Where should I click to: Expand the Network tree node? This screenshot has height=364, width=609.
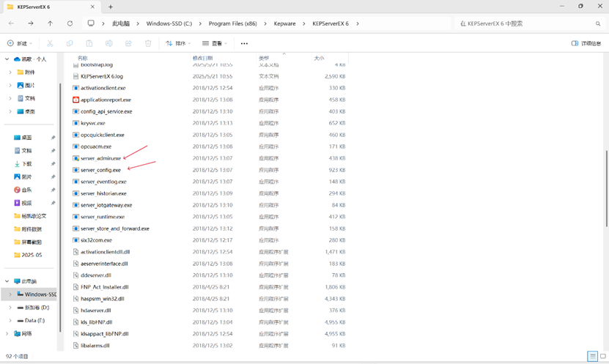pos(7,333)
